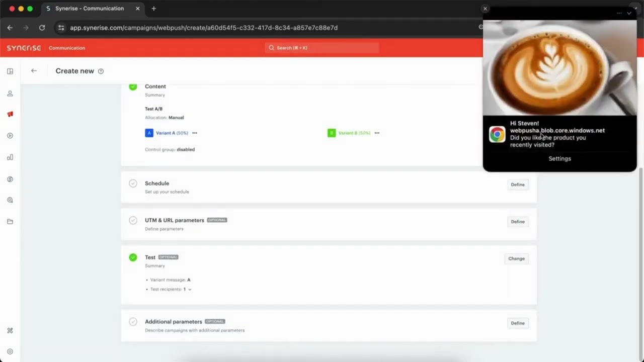The image size is (644, 362).
Task: Click the green check beside Content
Action: (133, 86)
